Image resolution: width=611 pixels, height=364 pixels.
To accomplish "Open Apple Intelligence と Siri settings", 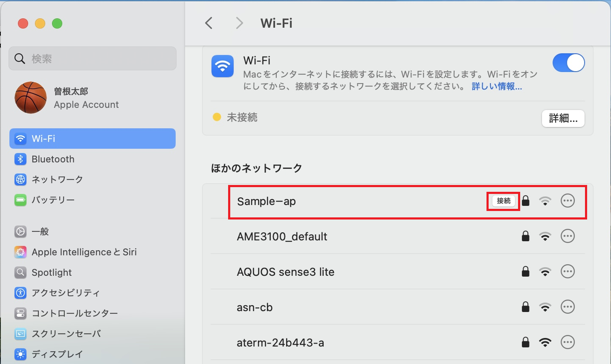I will 93,252.
